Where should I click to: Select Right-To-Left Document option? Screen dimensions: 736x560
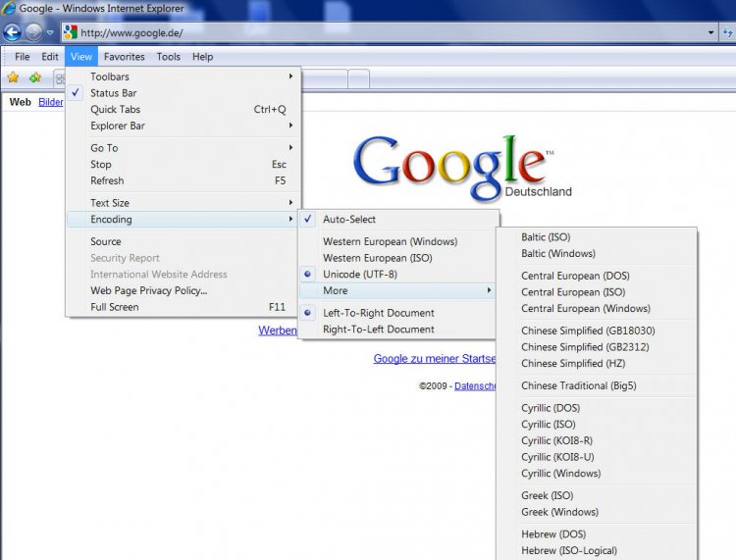click(398, 330)
